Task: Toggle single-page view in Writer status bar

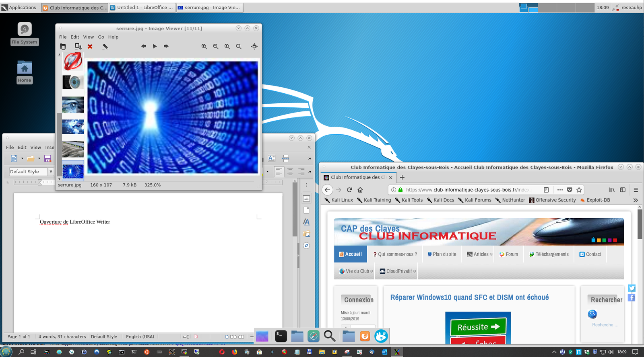Action: click(227, 337)
